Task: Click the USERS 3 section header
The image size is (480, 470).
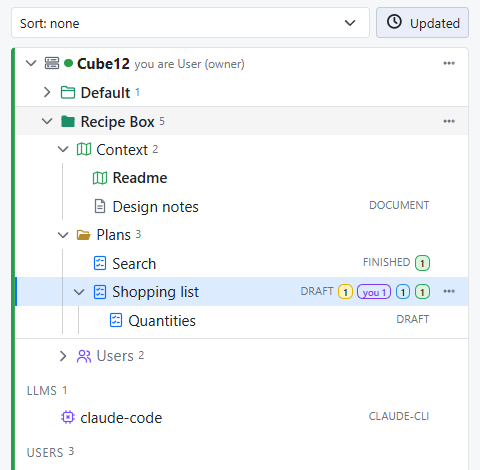Action: tap(50, 452)
